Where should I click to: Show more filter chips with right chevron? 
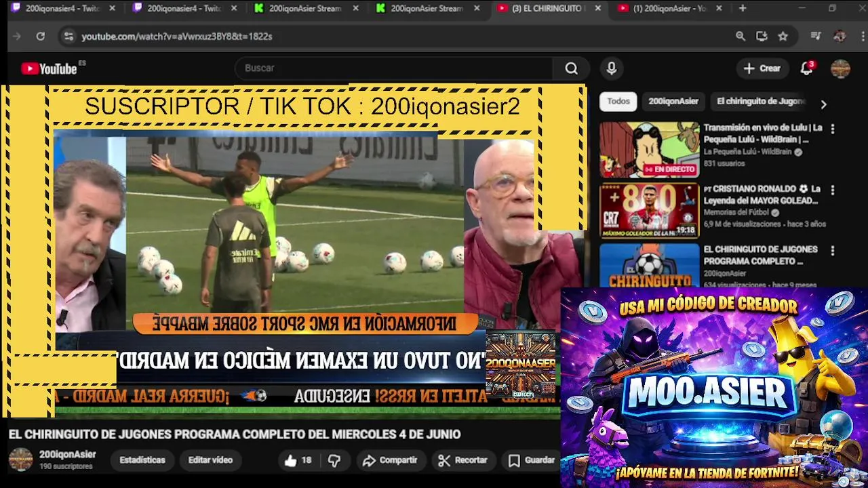(x=823, y=104)
